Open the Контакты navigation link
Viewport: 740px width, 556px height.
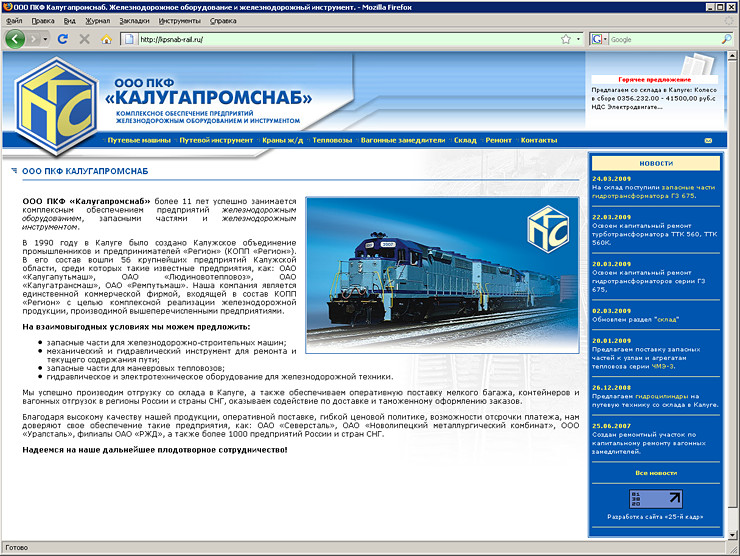[x=539, y=140]
